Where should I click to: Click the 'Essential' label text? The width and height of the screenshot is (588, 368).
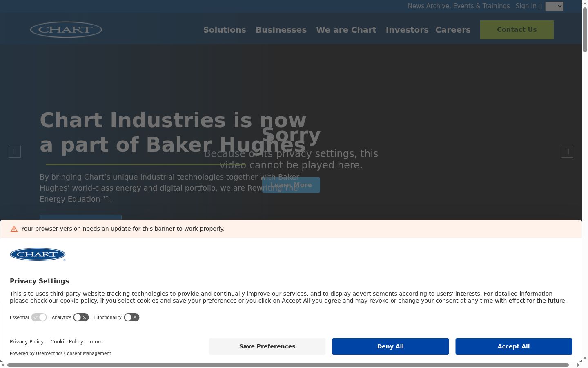(19, 317)
